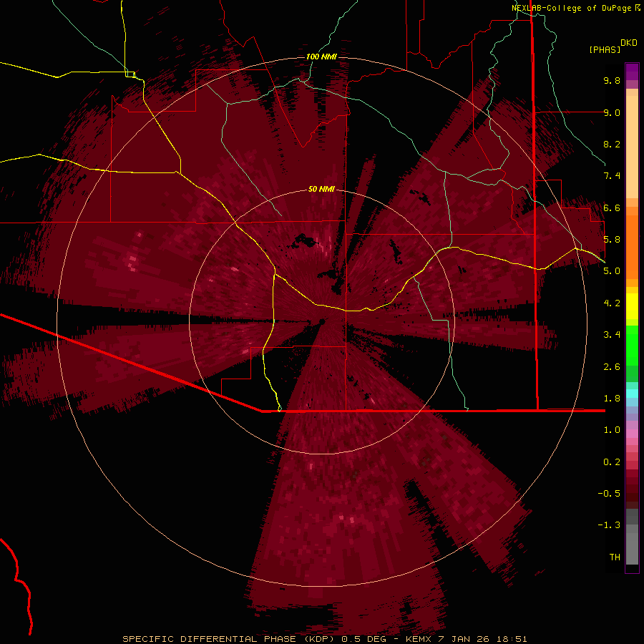
Task: Click the 5.0 scale value
Action: [x=612, y=271]
